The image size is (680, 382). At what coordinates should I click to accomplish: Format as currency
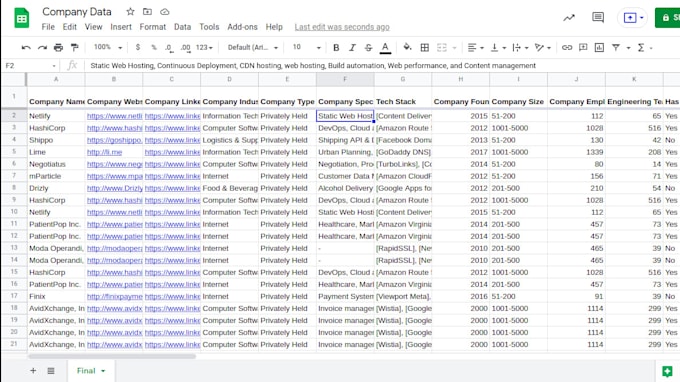[x=137, y=47]
